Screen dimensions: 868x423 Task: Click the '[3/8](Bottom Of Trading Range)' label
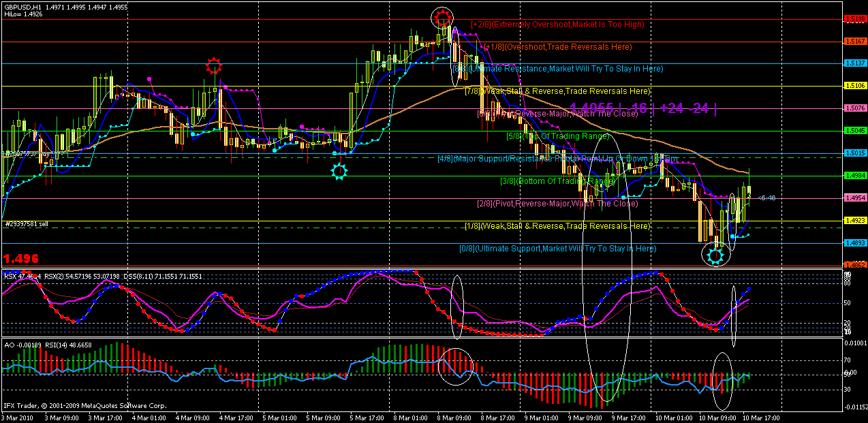pos(558,181)
